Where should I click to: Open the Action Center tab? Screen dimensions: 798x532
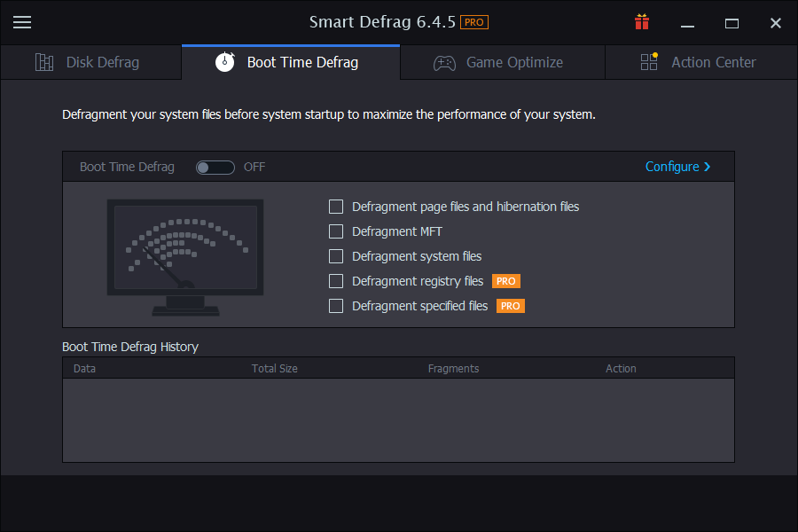click(713, 62)
